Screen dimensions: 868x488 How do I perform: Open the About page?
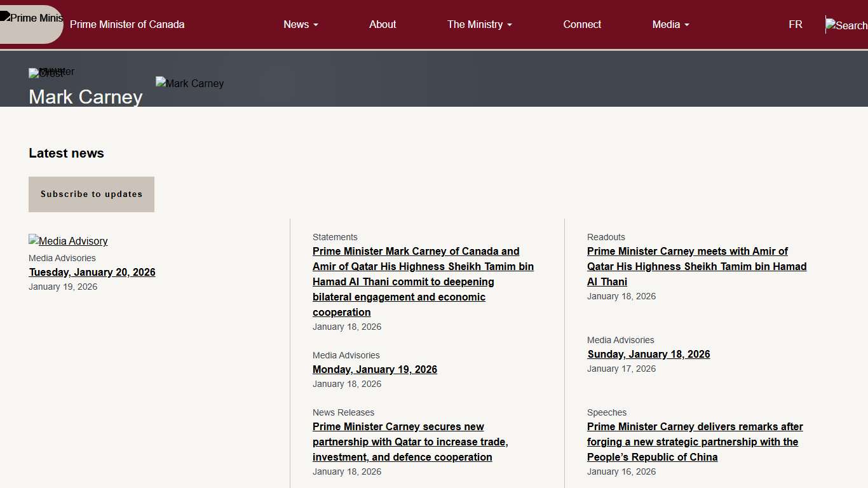(383, 24)
